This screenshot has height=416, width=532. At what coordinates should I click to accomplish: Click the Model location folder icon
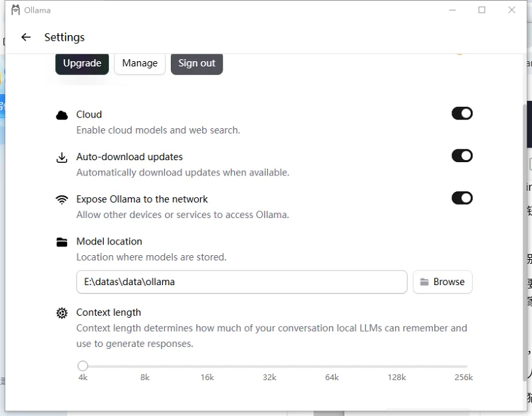62,242
